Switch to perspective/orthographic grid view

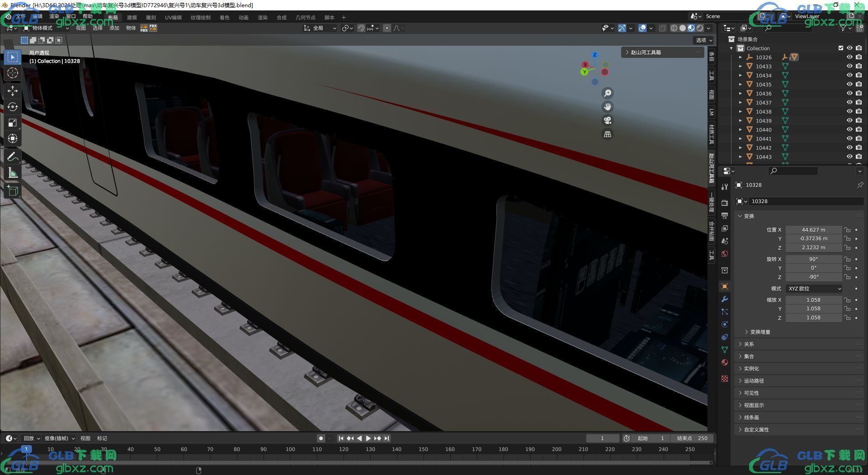click(608, 134)
